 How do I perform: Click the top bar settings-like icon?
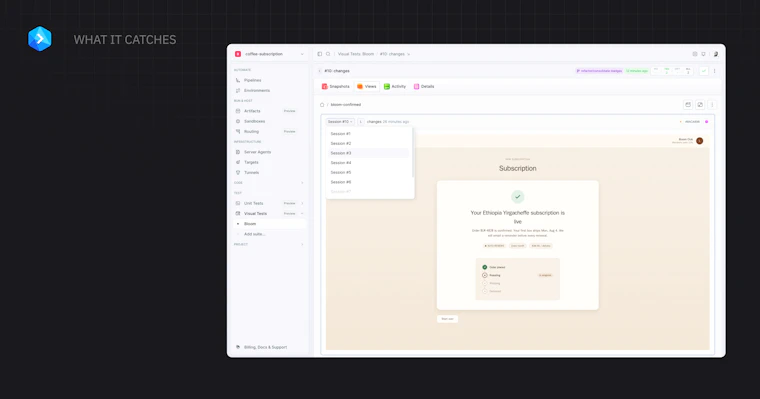point(695,54)
